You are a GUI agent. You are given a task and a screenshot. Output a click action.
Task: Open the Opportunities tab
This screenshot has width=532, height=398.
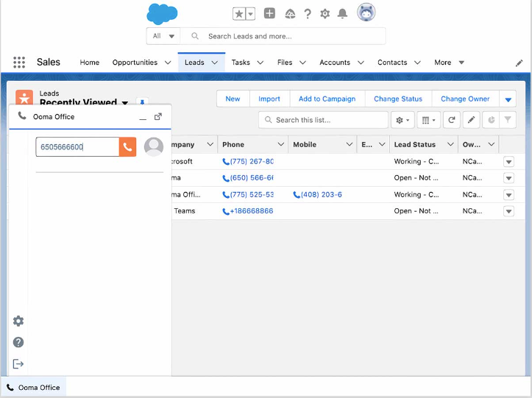tap(135, 63)
